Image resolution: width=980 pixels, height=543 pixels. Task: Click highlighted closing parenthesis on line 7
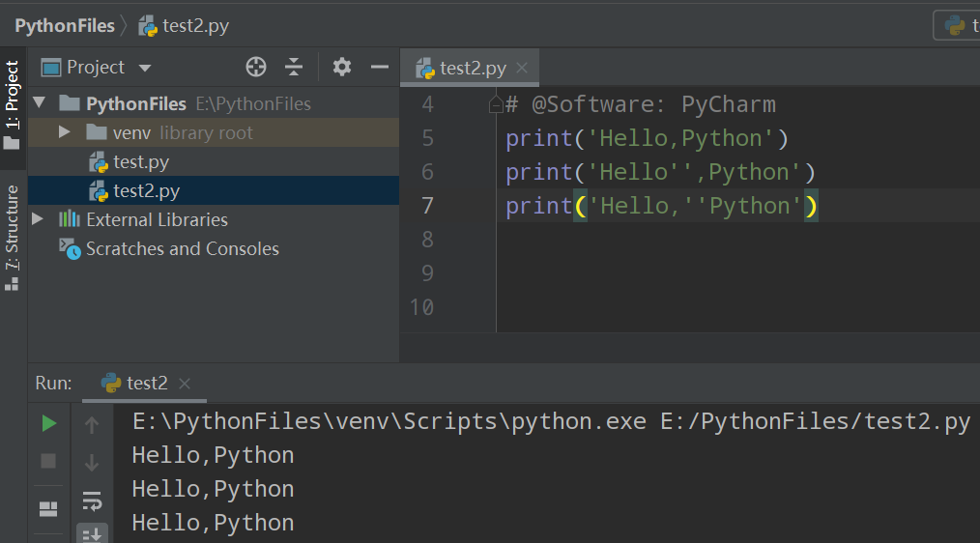pyautogui.click(x=811, y=206)
